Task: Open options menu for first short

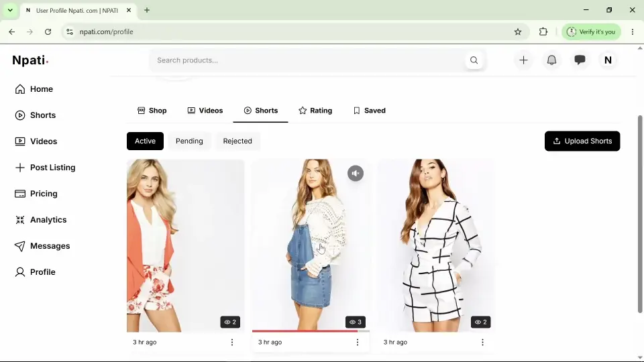Action: click(x=232, y=343)
